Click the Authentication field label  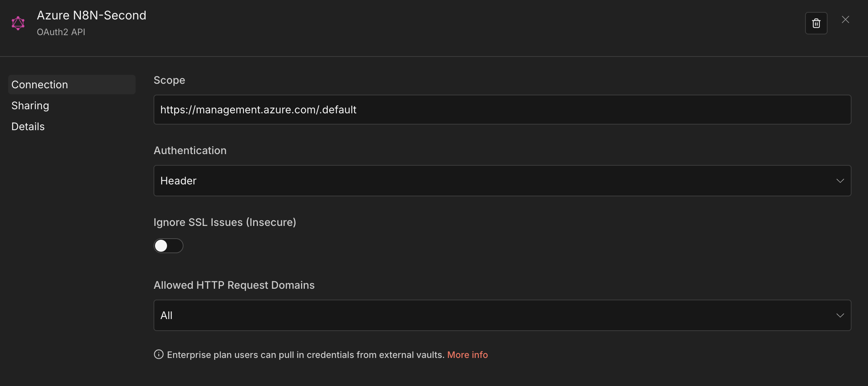tap(190, 150)
